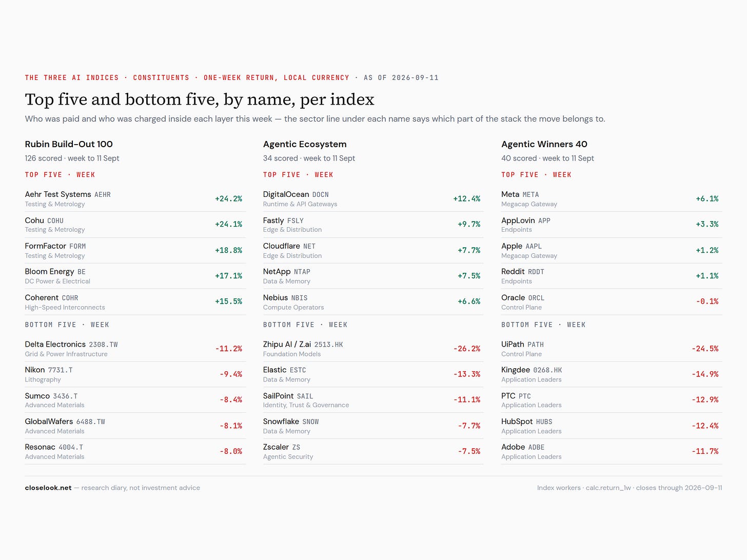This screenshot has height=560, width=747.
Task: Click the company name "Zhipu AI / Z.ai"
Action: 287,344
